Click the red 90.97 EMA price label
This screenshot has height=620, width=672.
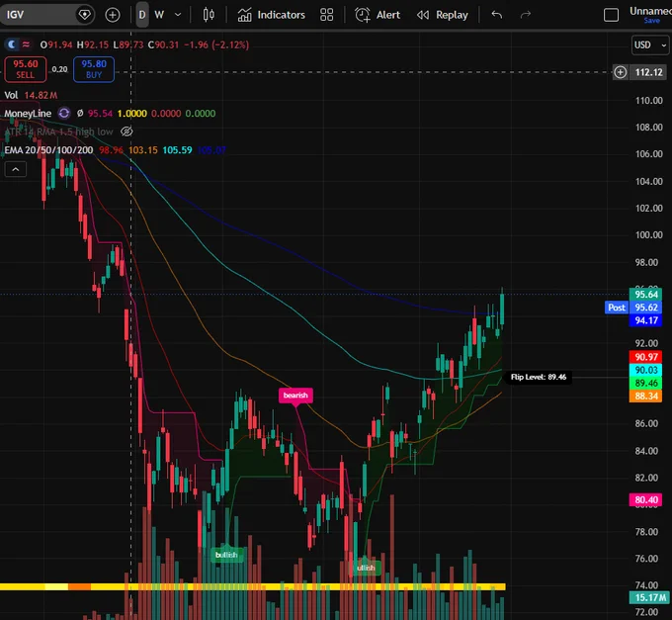(x=646, y=357)
